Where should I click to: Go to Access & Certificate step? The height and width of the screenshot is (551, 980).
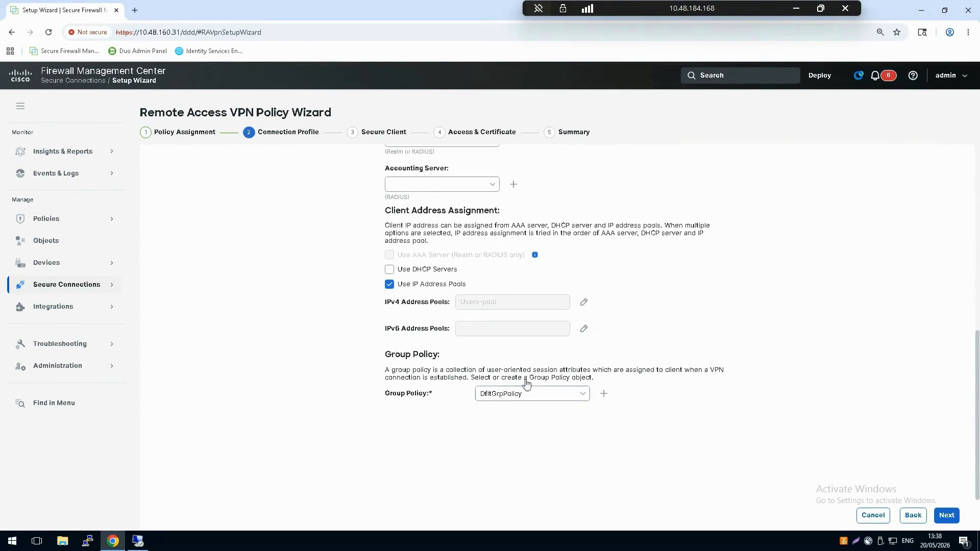475,132
